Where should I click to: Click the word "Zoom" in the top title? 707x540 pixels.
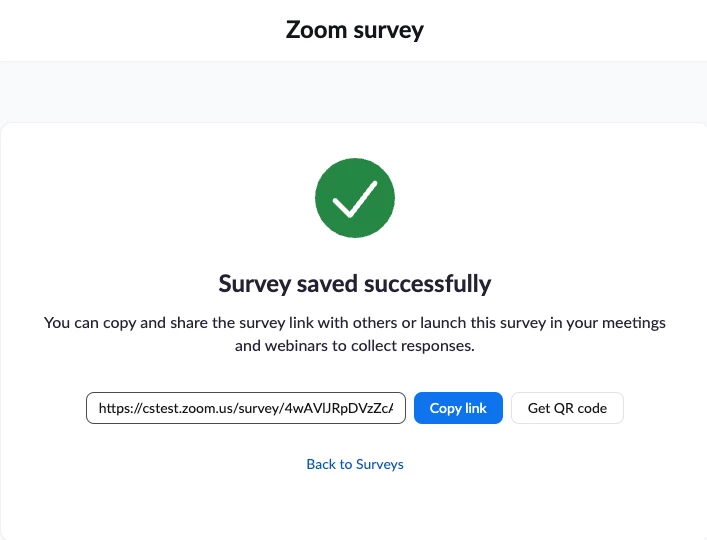point(316,30)
